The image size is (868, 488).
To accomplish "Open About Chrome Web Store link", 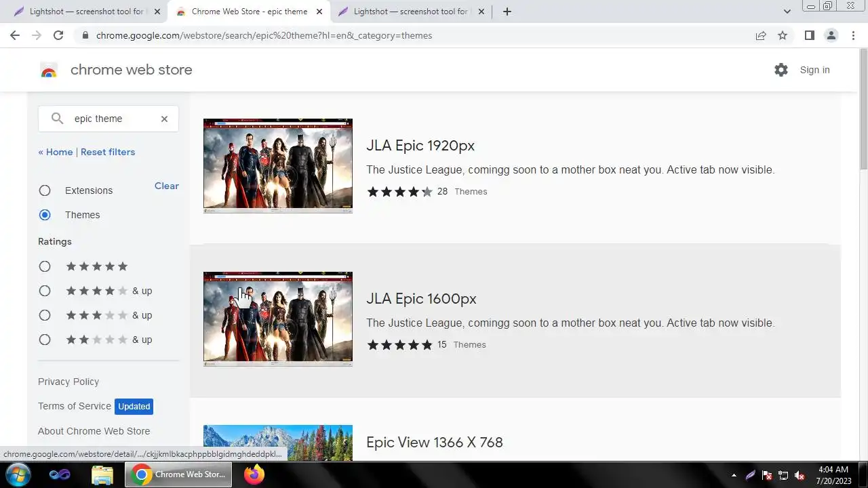I will pyautogui.click(x=94, y=431).
